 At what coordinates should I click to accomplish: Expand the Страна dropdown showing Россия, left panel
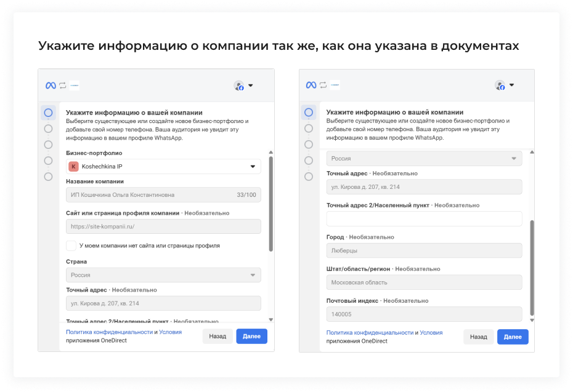coord(163,275)
